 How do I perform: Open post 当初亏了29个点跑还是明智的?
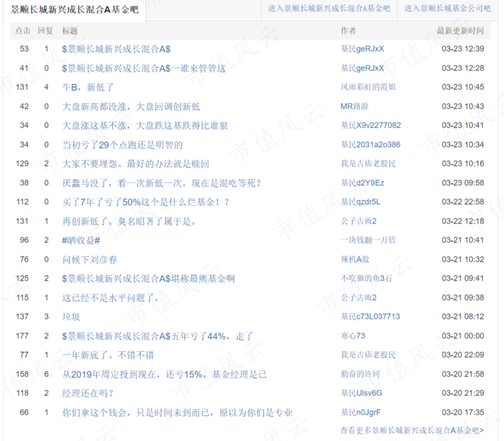122,145
